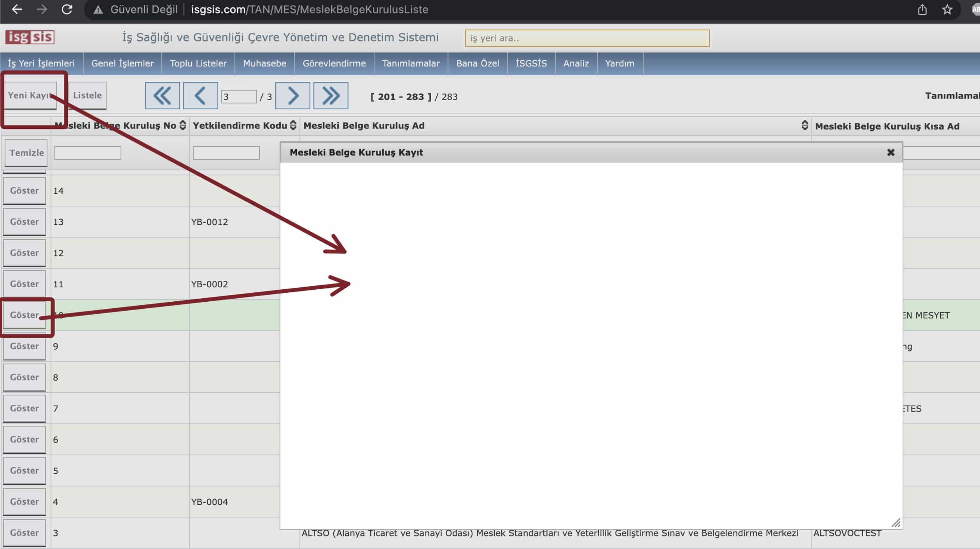Go to previous page with left arrow

[200, 96]
